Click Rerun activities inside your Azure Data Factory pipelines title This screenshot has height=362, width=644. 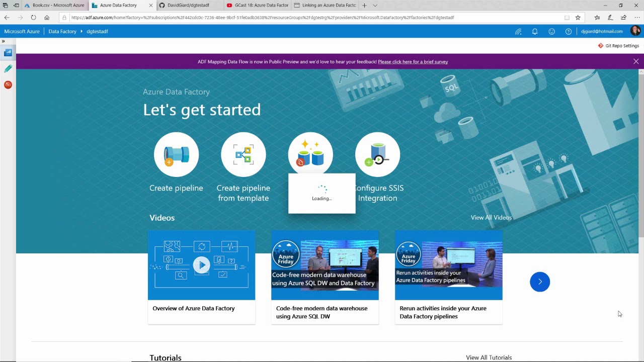pyautogui.click(x=443, y=312)
